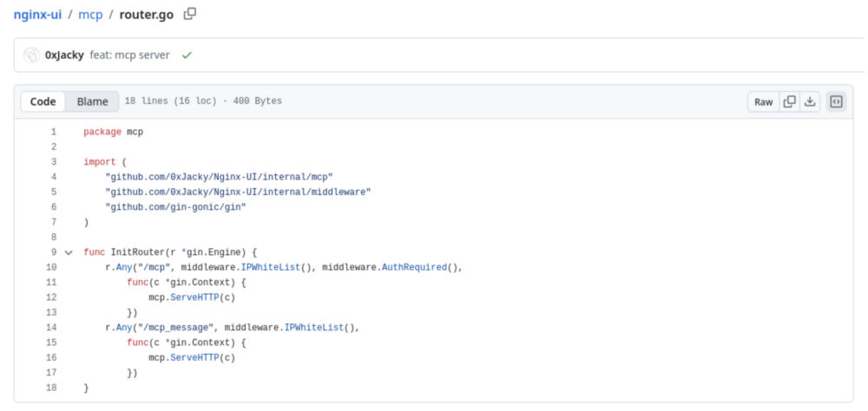The image size is (868, 411).
Task: Open the "feat: mcp server" commit message
Action: (x=130, y=55)
